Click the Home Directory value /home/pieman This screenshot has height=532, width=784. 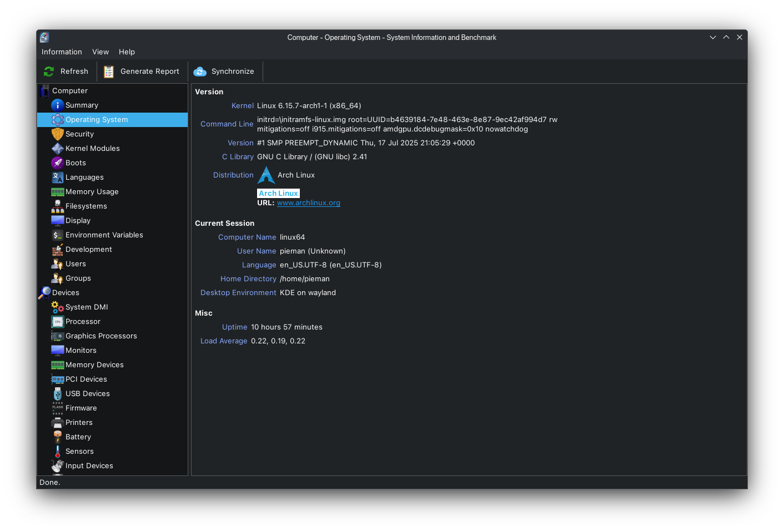(305, 278)
